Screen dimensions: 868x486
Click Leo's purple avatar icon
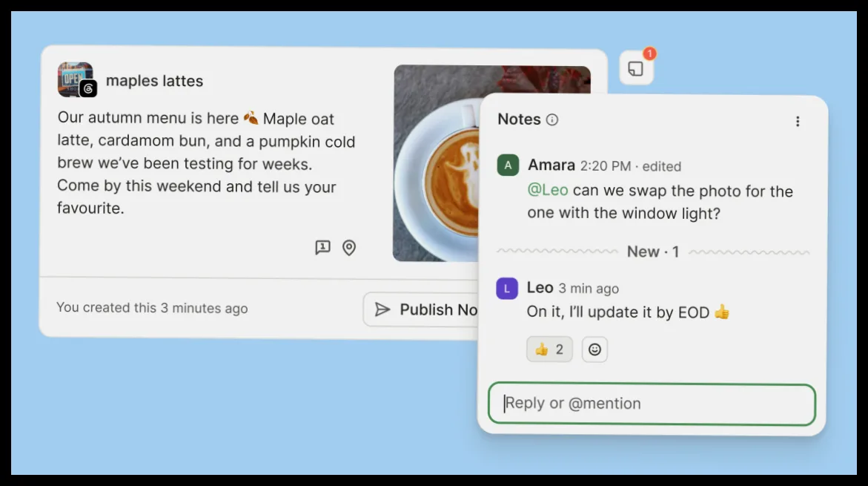pos(506,289)
